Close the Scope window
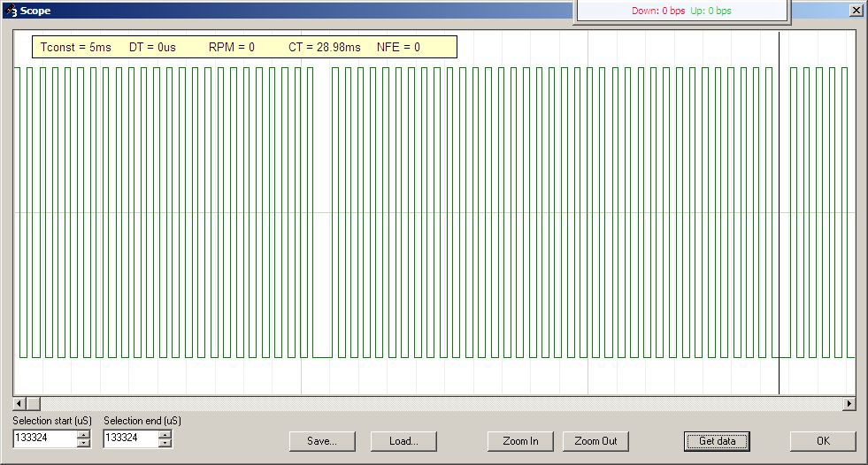This screenshot has width=868, height=465. (856, 11)
